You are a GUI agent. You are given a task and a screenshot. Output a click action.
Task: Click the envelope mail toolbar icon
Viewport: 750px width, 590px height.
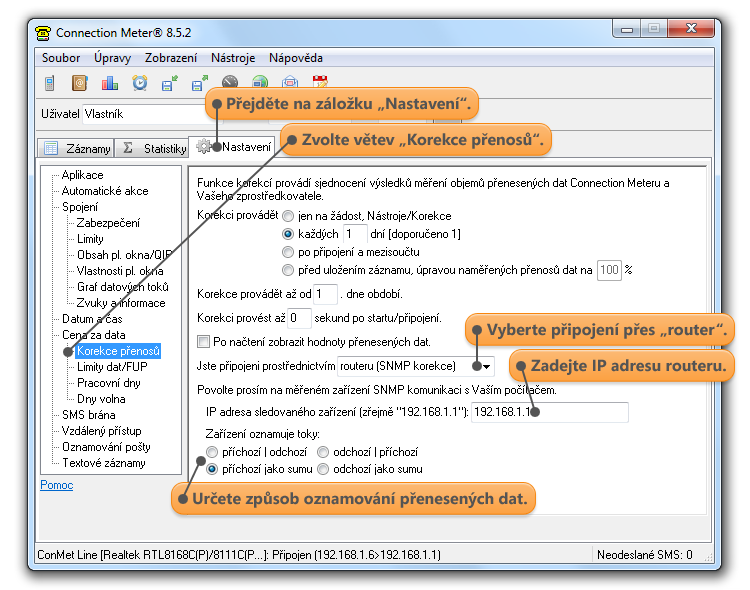[x=290, y=81]
